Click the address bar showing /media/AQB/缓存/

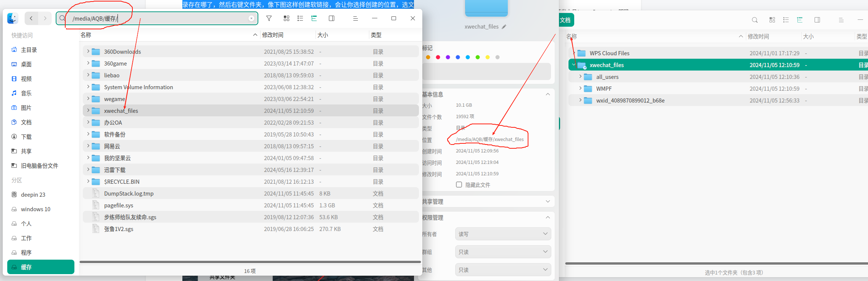pos(157,18)
